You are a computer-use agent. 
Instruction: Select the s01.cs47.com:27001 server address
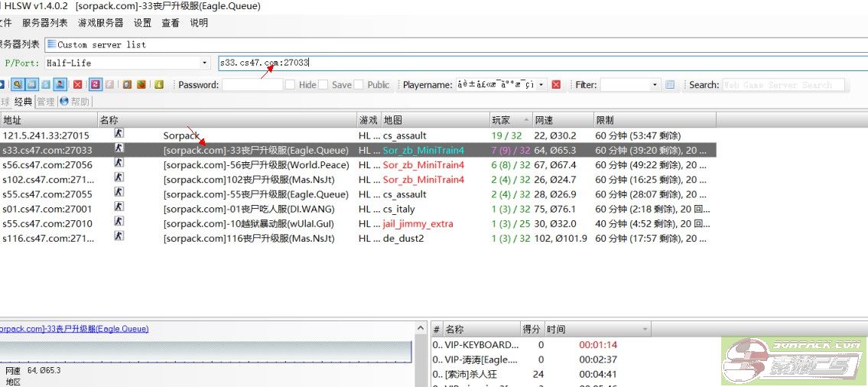(x=47, y=210)
